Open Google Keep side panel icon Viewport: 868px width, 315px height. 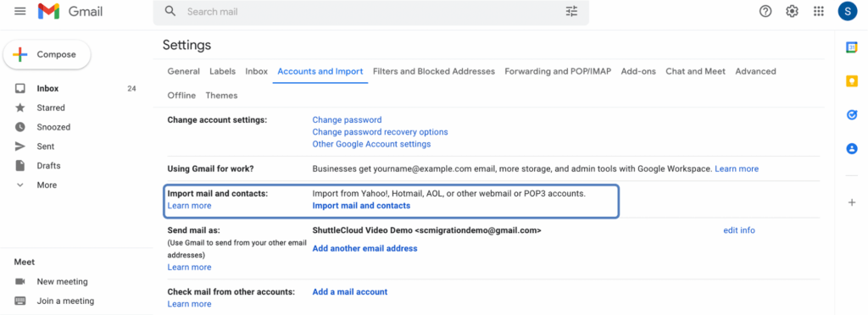852,81
